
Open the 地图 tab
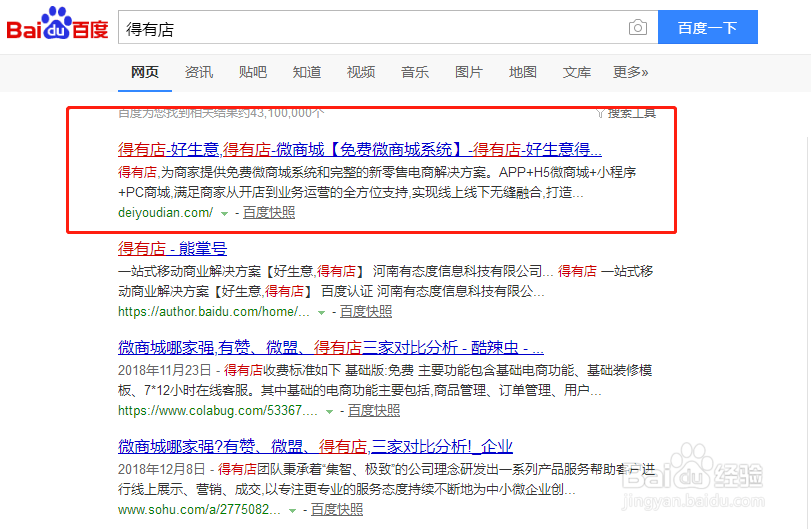[x=523, y=72]
